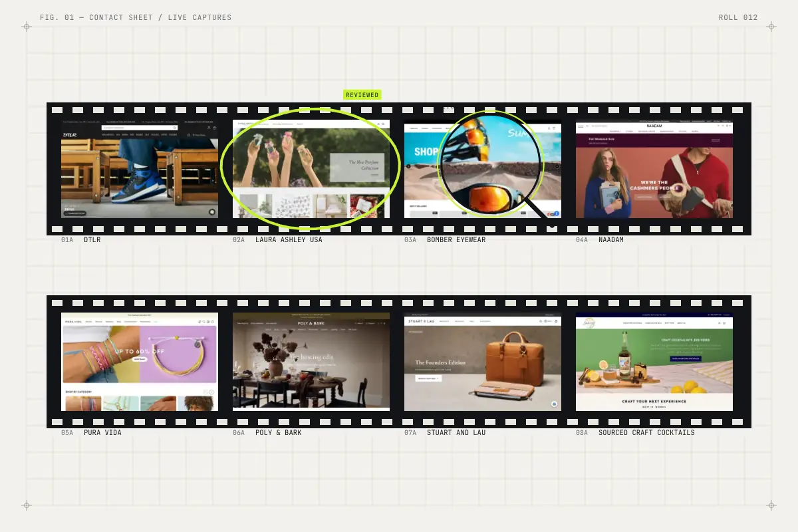Click The Founders Edition heading
Viewport: 798px width, 532px height.
tap(440, 362)
